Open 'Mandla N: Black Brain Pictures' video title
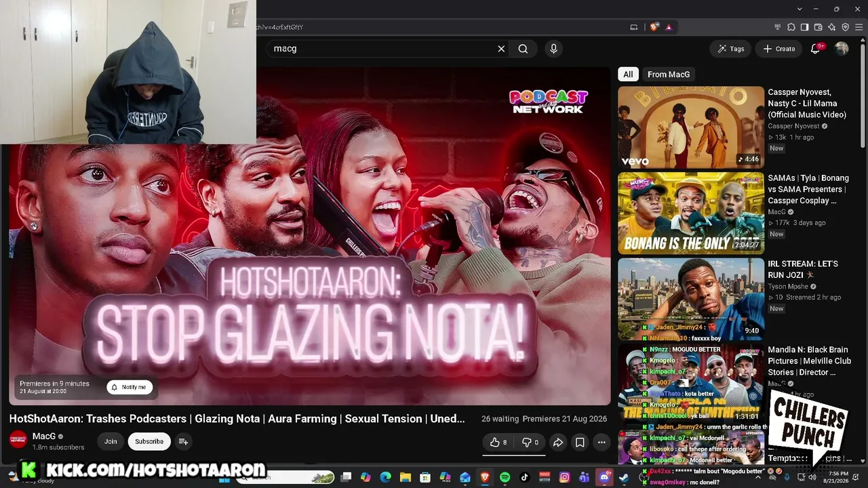868x488 pixels. [x=809, y=361]
